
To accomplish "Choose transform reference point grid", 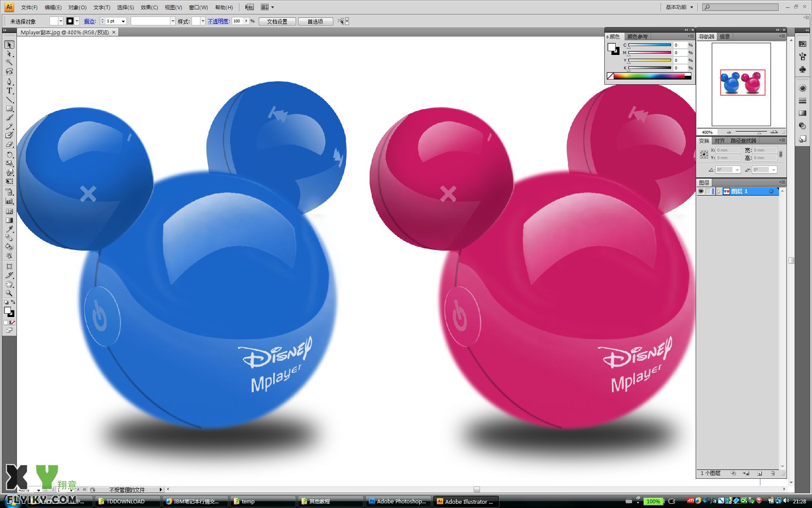I will (x=704, y=155).
